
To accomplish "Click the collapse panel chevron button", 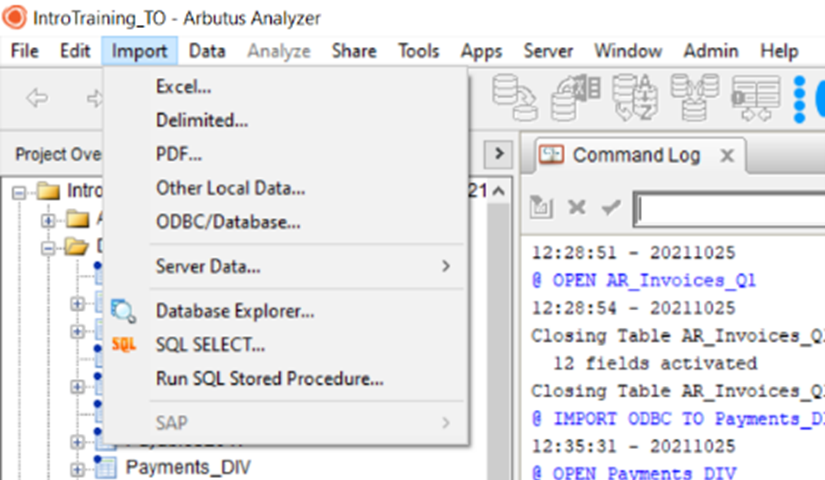I will [498, 154].
